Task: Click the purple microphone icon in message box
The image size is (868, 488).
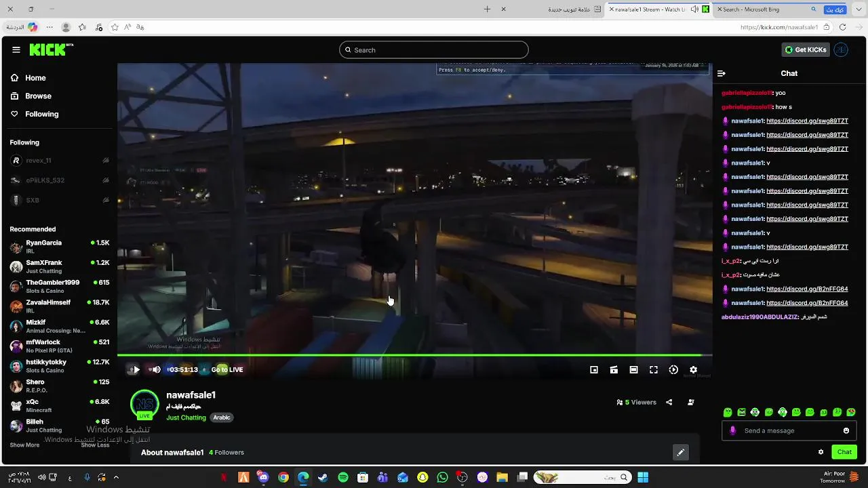Action: point(732,430)
